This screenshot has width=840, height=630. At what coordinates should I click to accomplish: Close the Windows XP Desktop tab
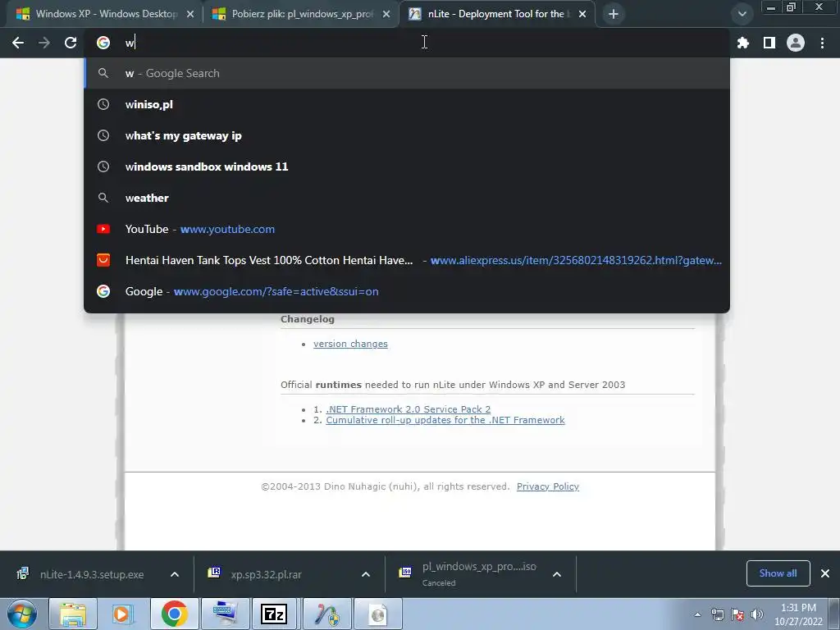tap(190, 14)
